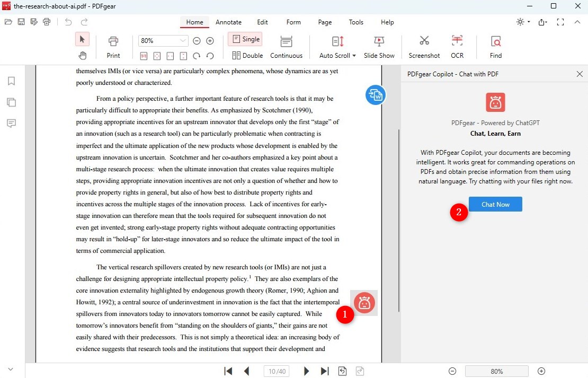
Task: Click the previous view icon in status bar
Action: (342, 371)
